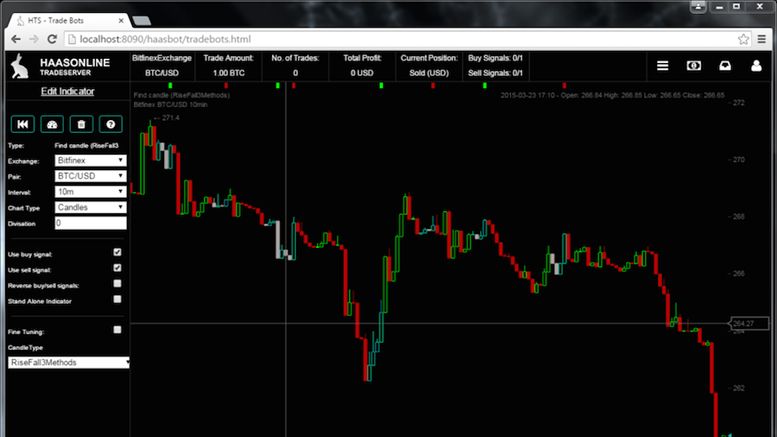Open the Pair dropdown showing BTC/USD
Screen dimensions: 777x437
click(x=91, y=176)
